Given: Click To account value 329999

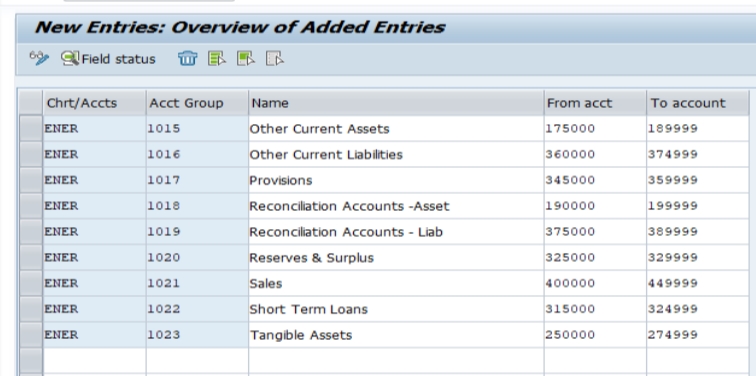Looking at the screenshot, I should tap(698, 257).
